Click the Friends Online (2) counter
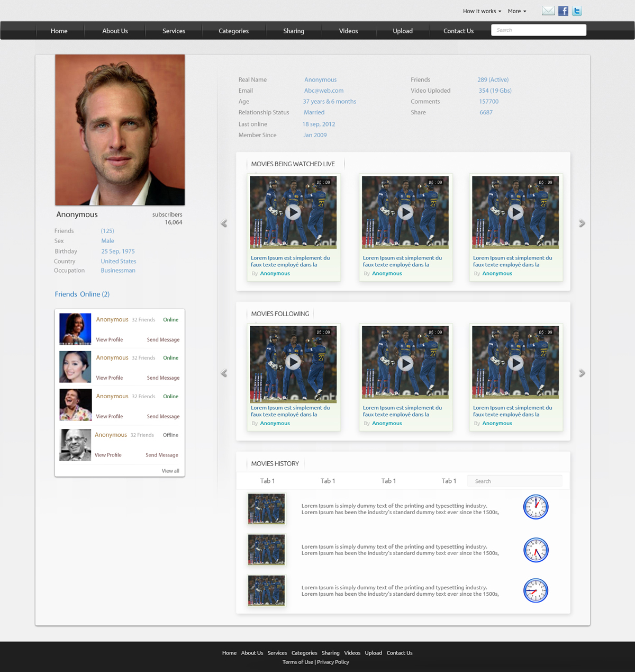The image size is (635, 672). click(82, 294)
